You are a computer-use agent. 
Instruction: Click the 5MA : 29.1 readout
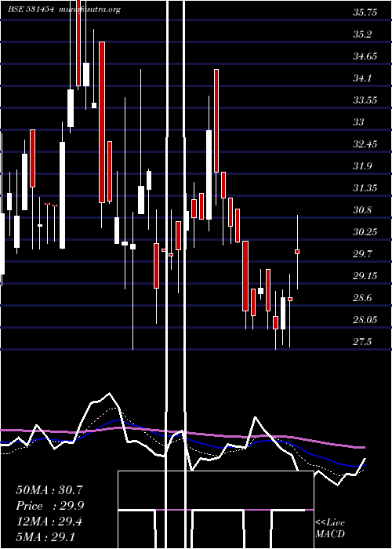45,537
